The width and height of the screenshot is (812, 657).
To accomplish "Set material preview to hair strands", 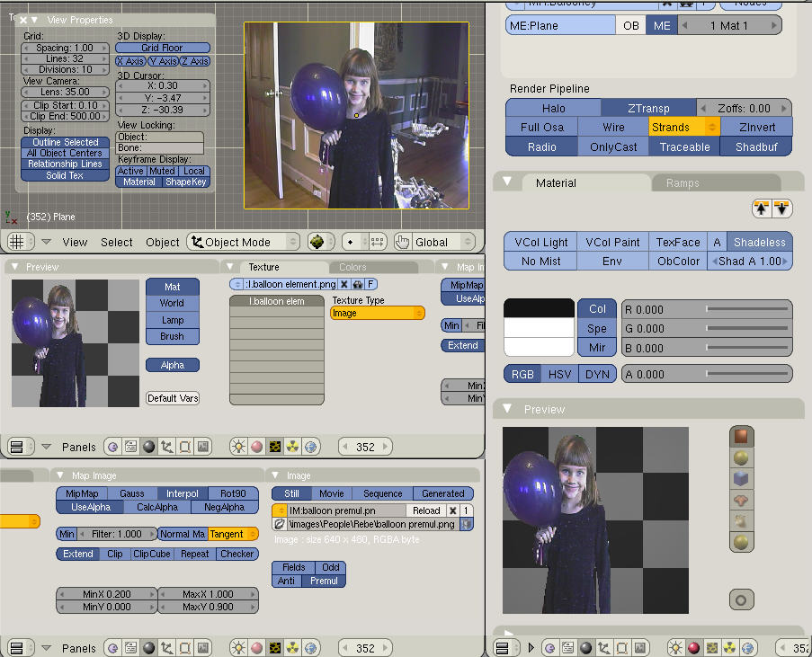I will [x=741, y=521].
